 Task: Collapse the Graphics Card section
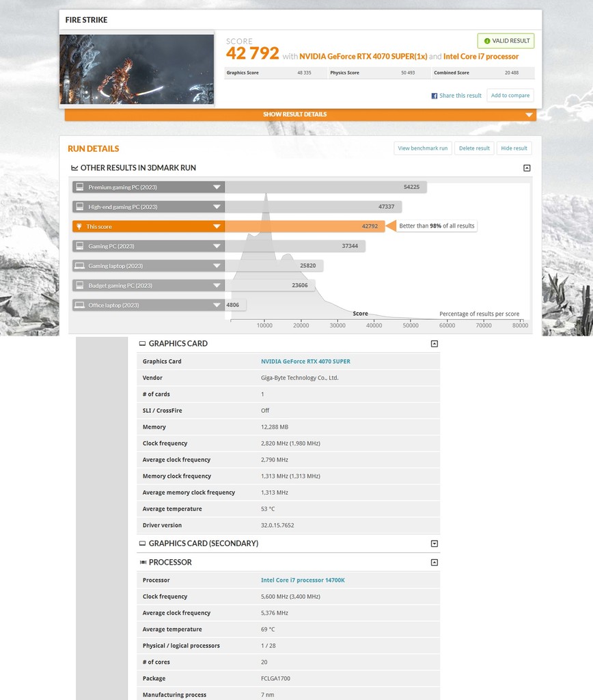434,343
